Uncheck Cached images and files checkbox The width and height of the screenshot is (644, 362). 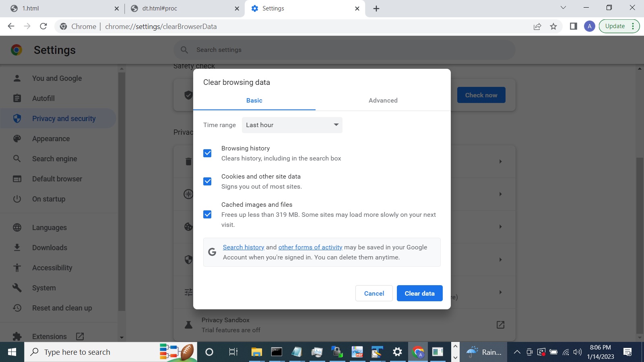[x=207, y=214]
